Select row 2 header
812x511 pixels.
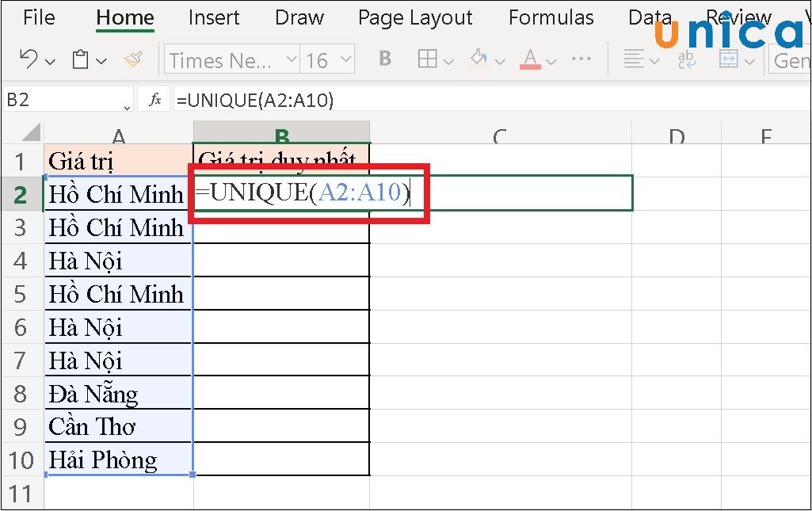coord(21,194)
